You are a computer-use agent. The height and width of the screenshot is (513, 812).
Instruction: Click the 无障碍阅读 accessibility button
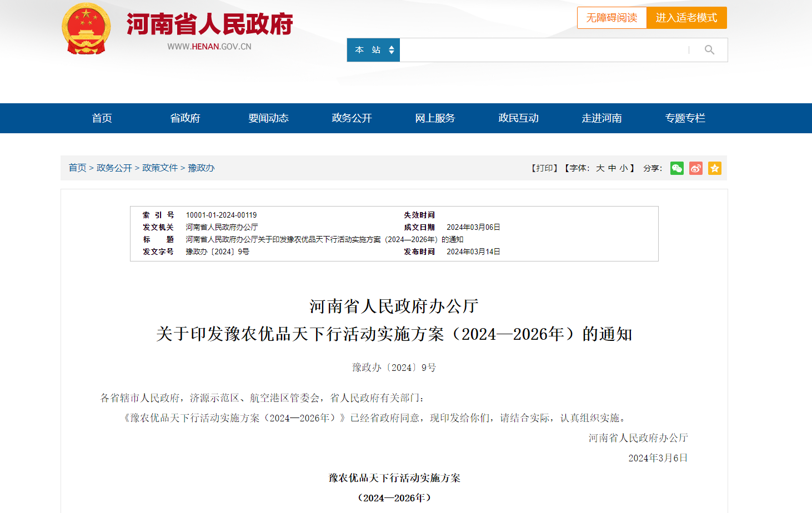(x=611, y=18)
